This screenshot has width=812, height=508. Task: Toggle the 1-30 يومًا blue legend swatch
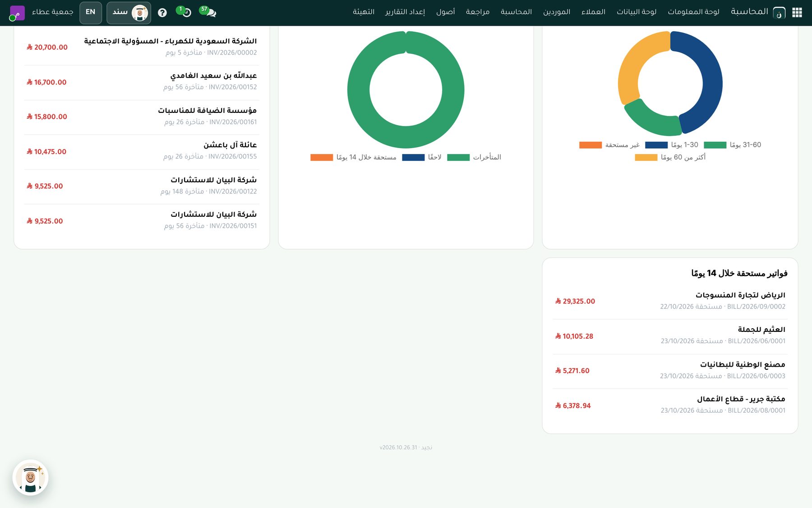tap(656, 145)
